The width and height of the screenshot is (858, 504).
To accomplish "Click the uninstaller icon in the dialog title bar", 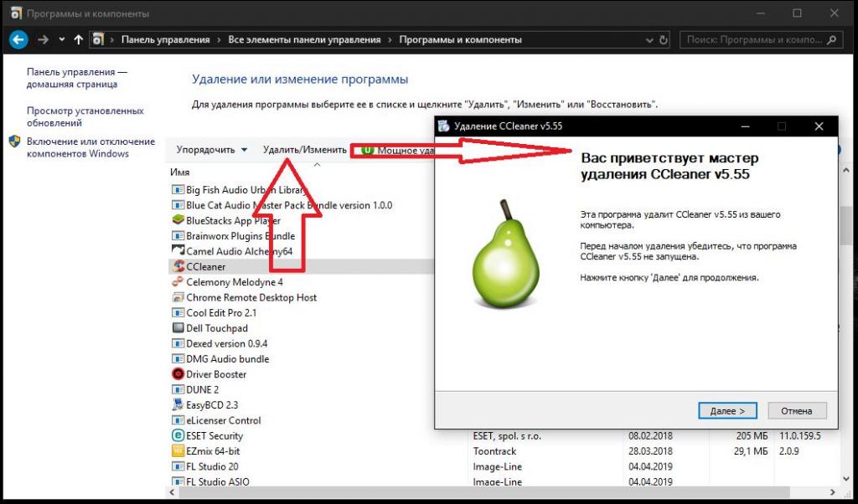I will pyautogui.click(x=444, y=126).
